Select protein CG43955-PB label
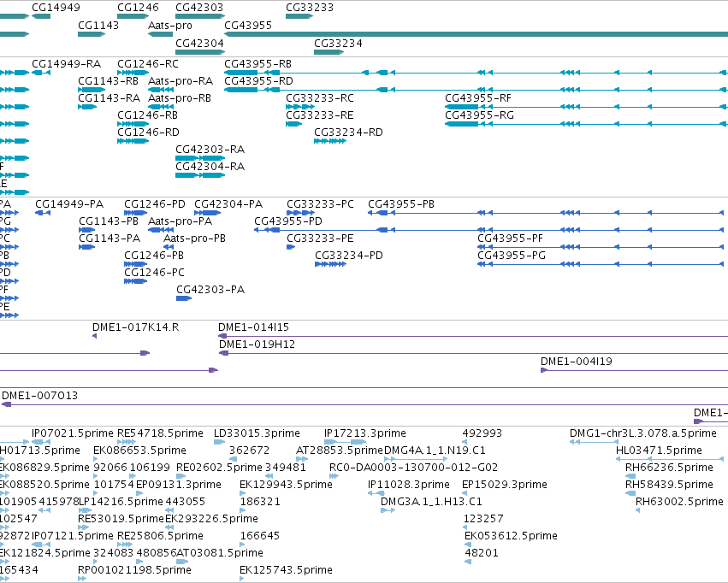The image size is (728, 583). [401, 204]
